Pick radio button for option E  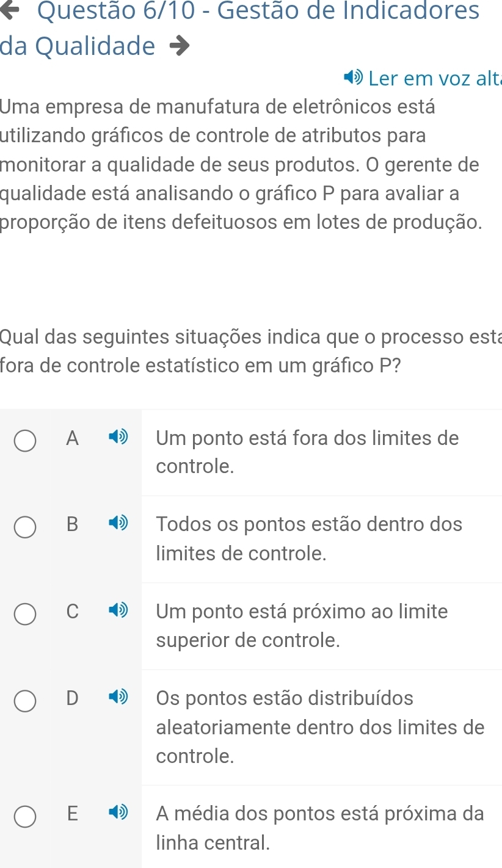tap(26, 815)
